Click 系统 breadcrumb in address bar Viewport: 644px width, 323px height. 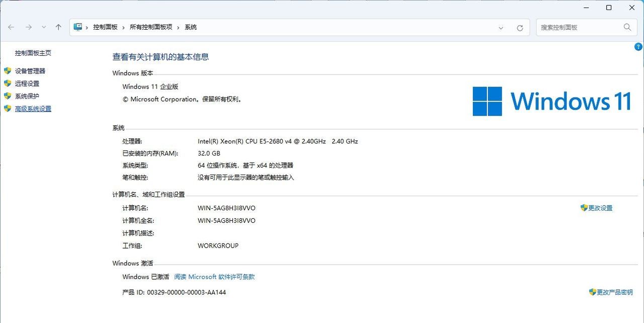point(191,27)
